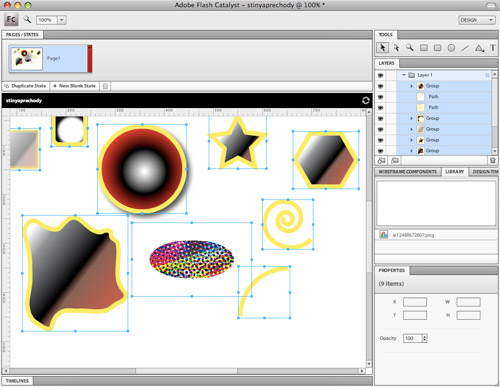Choose the Zoom tool in the Tools panel
This screenshot has width=500, height=387.
click(x=410, y=48)
